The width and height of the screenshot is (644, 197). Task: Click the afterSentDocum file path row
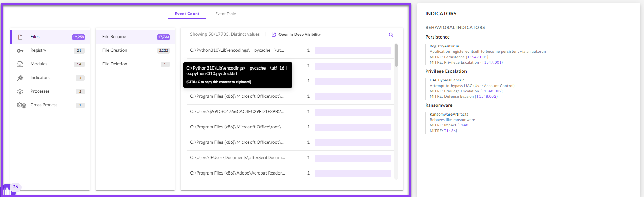click(x=238, y=158)
